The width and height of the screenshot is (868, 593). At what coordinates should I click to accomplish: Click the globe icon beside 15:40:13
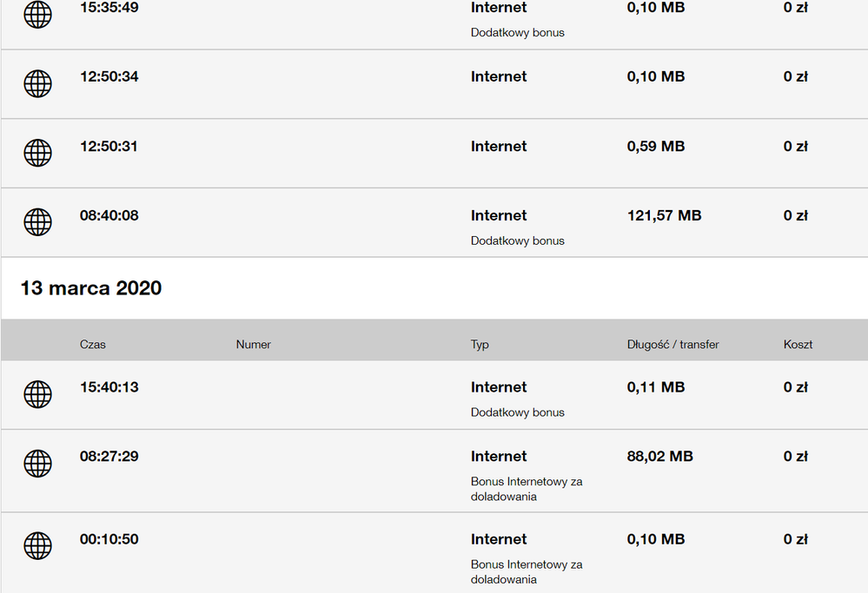coord(37,394)
